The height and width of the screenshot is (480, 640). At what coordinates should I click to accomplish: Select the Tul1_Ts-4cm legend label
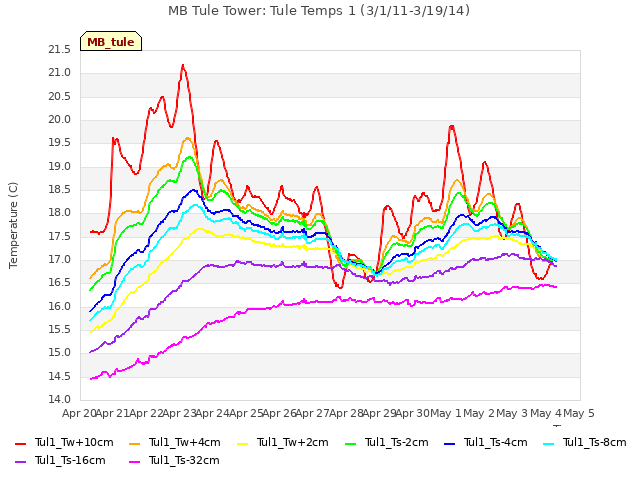[x=496, y=442]
